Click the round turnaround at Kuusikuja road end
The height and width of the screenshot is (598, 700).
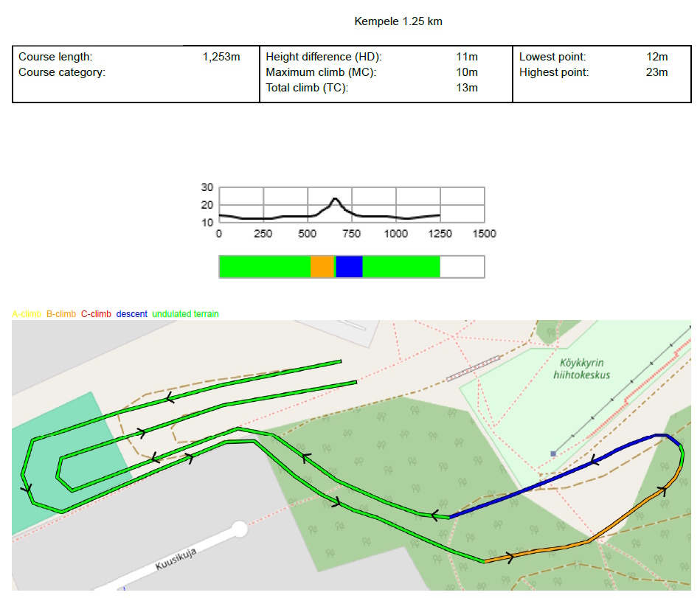(239, 529)
